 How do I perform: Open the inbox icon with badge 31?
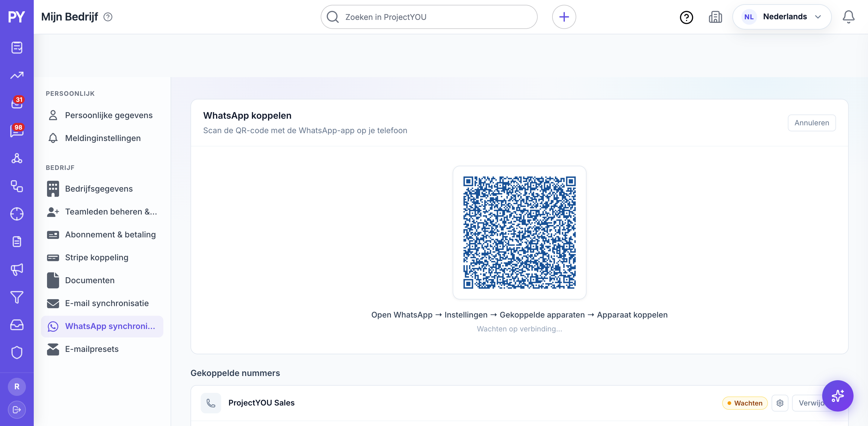(x=17, y=103)
